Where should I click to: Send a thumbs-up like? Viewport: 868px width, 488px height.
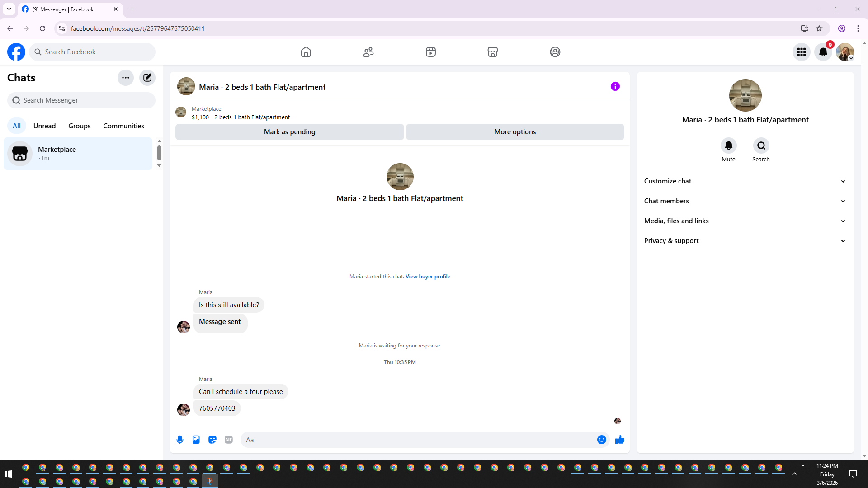619,440
